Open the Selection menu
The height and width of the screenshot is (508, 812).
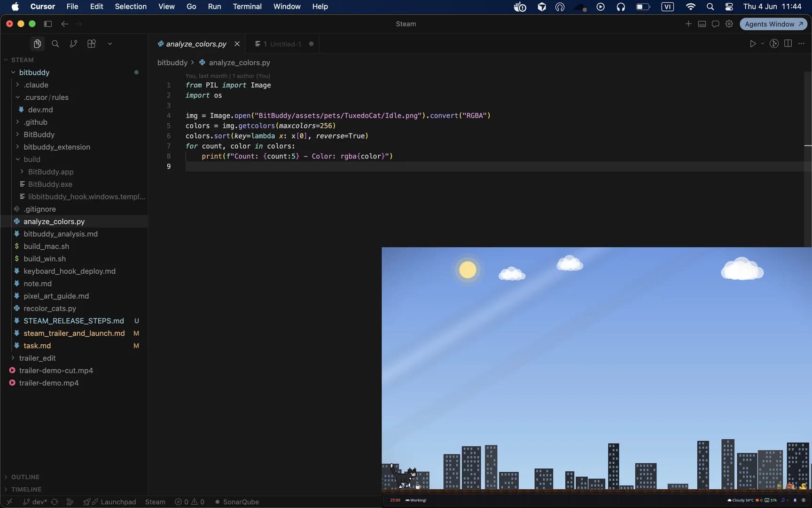pos(131,7)
